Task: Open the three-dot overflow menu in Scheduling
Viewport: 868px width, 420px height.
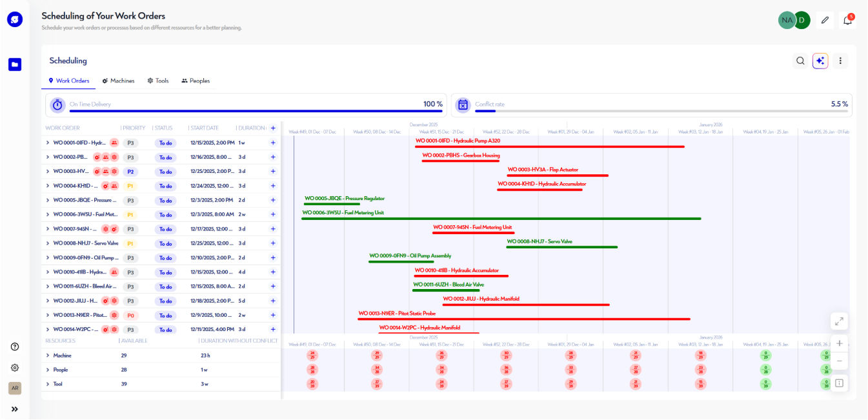Action: 840,60
